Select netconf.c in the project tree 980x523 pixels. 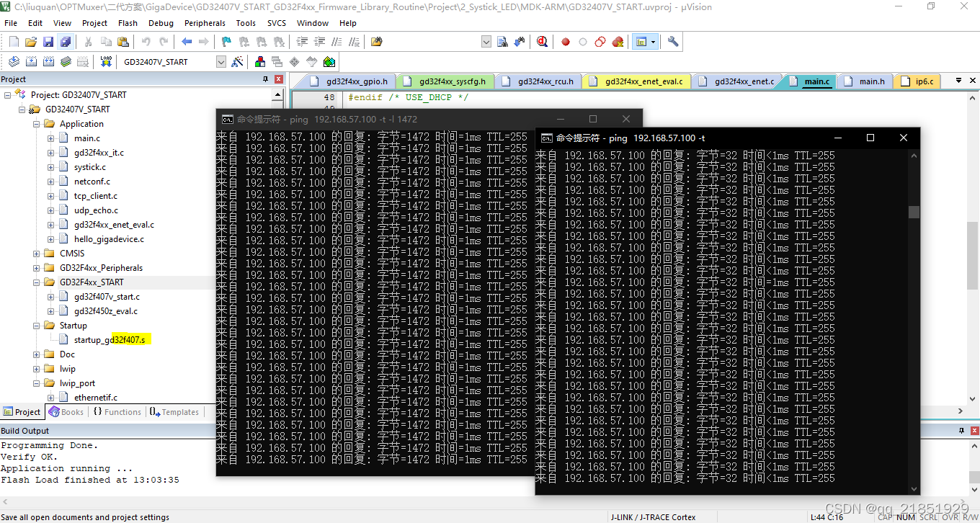click(x=92, y=182)
